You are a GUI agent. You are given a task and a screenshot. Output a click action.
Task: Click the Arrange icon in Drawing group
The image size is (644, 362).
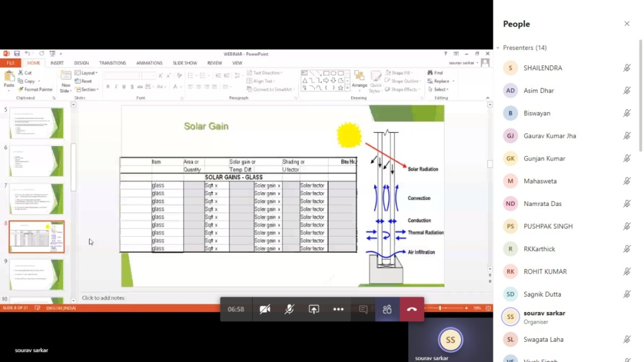359,80
